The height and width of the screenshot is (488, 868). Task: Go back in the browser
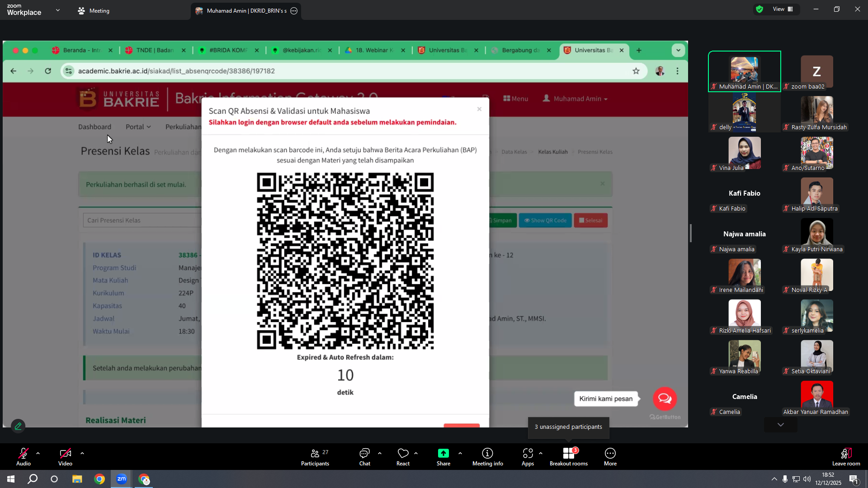click(x=14, y=71)
